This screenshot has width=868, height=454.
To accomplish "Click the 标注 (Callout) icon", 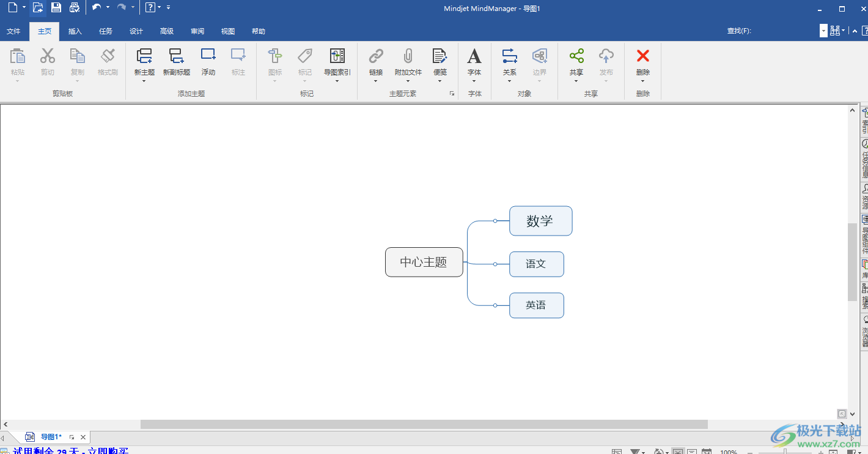I will [x=238, y=55].
